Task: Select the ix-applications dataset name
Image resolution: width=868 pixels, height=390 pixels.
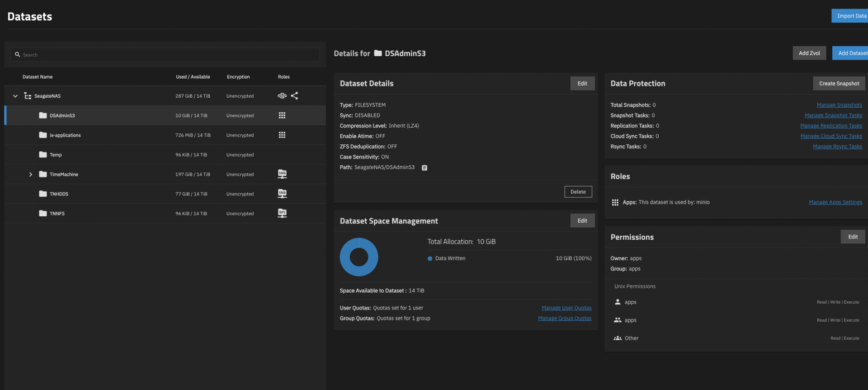Action: point(65,135)
